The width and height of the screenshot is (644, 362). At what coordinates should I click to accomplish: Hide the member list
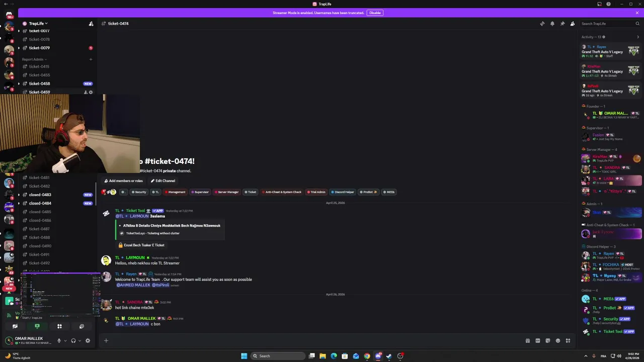573,24
